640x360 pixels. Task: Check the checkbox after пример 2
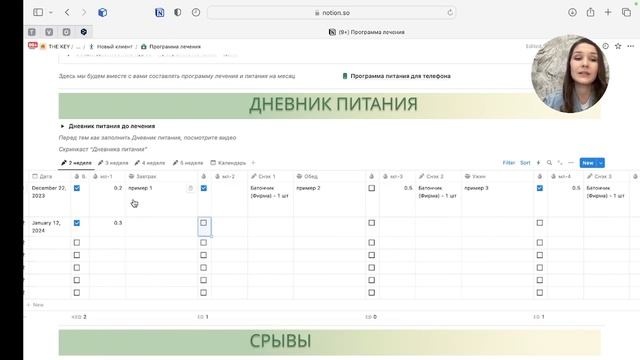coord(371,188)
